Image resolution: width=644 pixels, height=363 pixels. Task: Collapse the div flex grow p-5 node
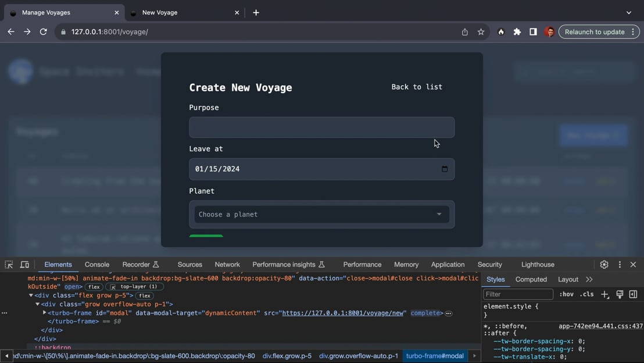[31, 296]
